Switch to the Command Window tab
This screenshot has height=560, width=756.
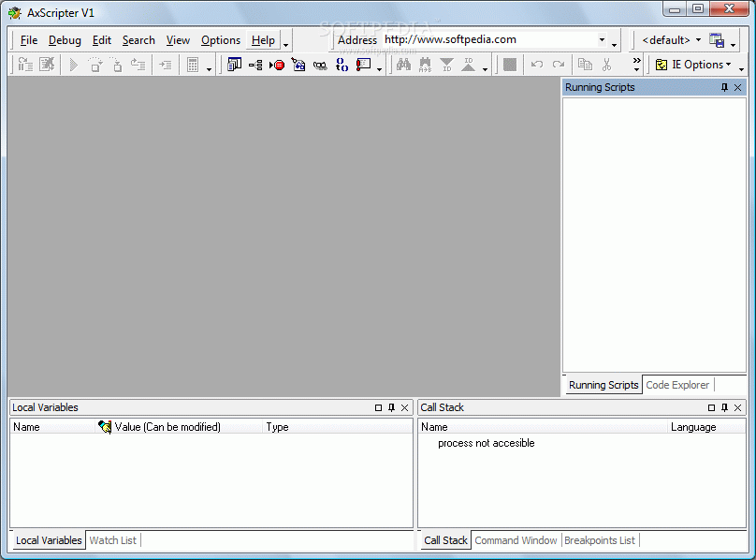tap(516, 540)
